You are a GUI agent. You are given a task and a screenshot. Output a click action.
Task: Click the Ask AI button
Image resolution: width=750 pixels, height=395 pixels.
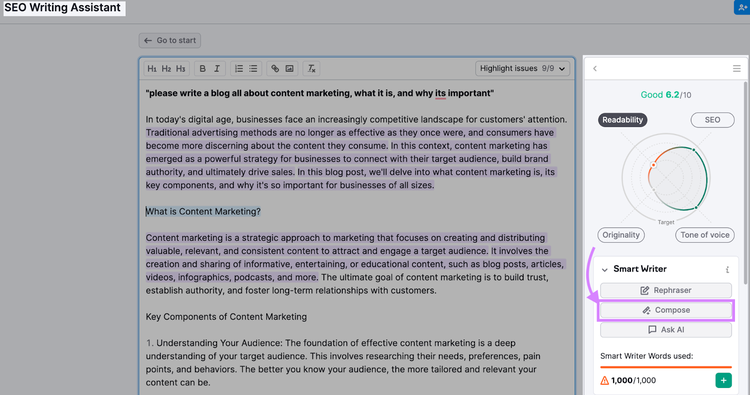coord(666,330)
